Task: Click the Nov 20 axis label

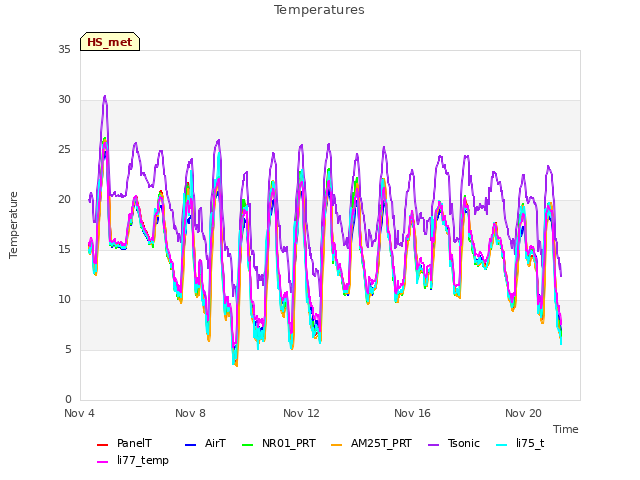Action: pos(523,413)
